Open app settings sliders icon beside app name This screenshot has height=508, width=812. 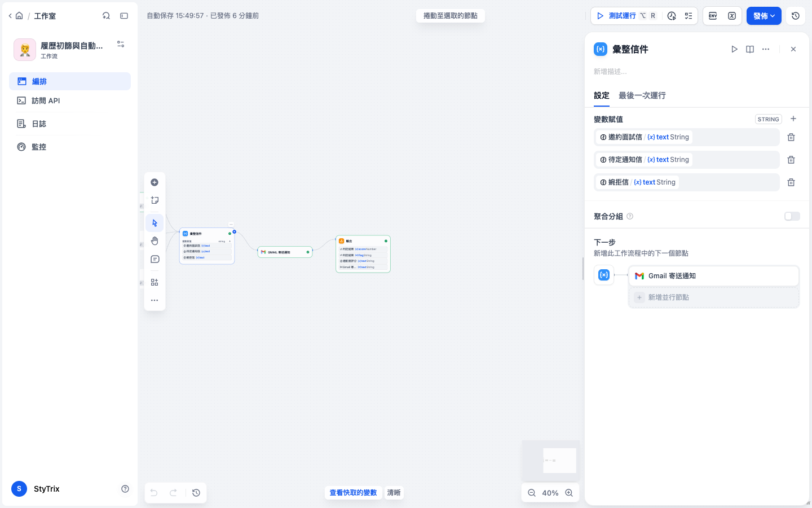(121, 44)
